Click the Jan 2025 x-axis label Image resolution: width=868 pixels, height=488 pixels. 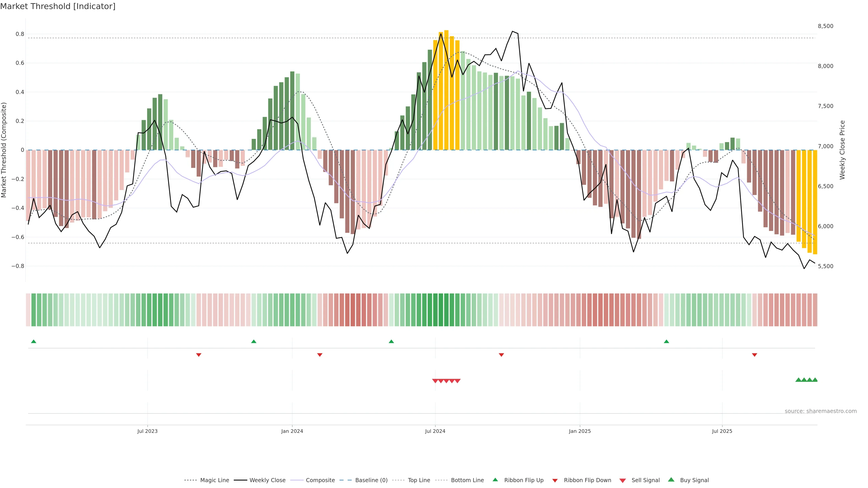[x=580, y=431]
